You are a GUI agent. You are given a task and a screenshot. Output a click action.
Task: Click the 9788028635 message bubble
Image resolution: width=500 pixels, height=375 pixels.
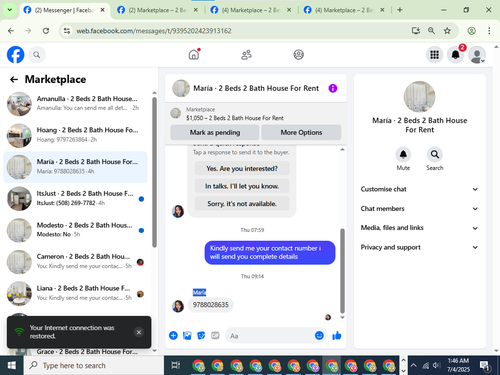[211, 305]
